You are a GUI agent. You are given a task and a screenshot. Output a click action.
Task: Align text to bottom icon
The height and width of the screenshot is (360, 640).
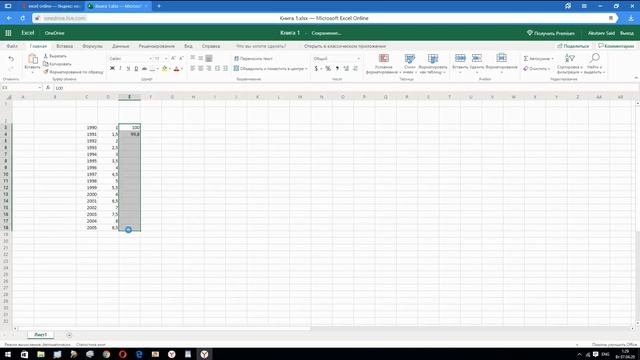(209, 58)
